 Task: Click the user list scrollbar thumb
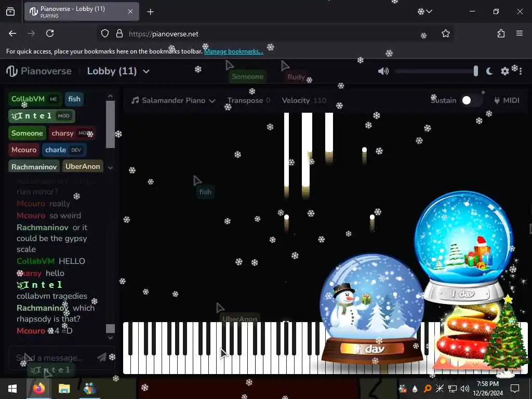[x=110, y=125]
